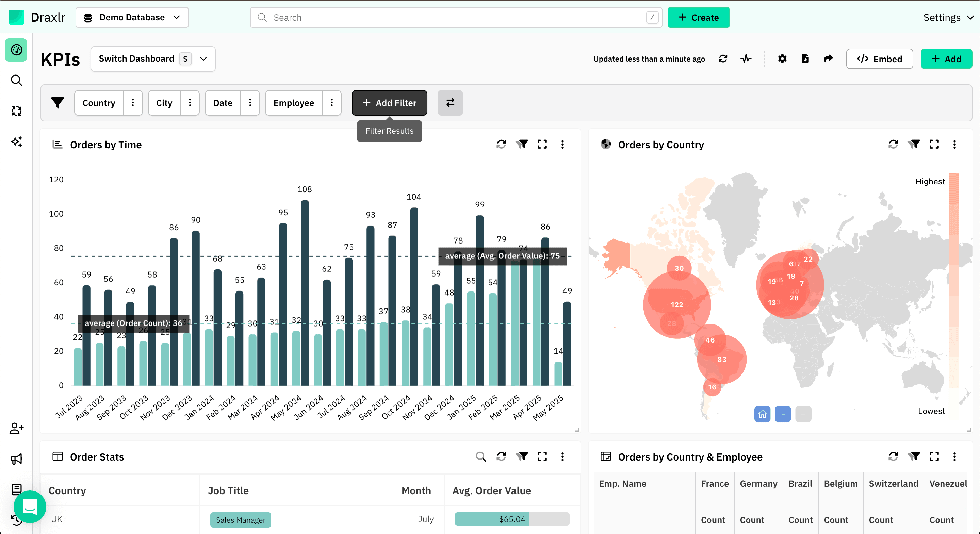
Task: Open Employee filter options menu
Action: tap(332, 103)
